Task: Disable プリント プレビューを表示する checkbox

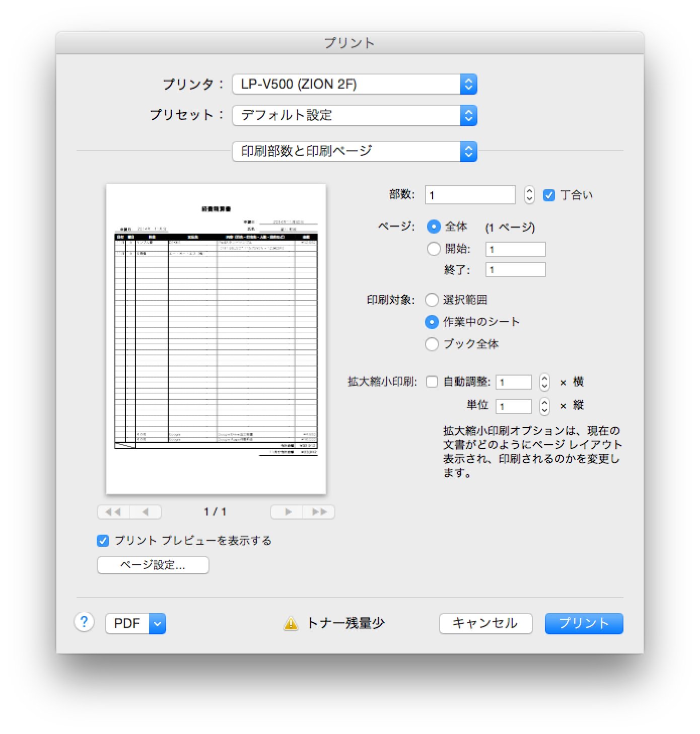Action: (103, 541)
